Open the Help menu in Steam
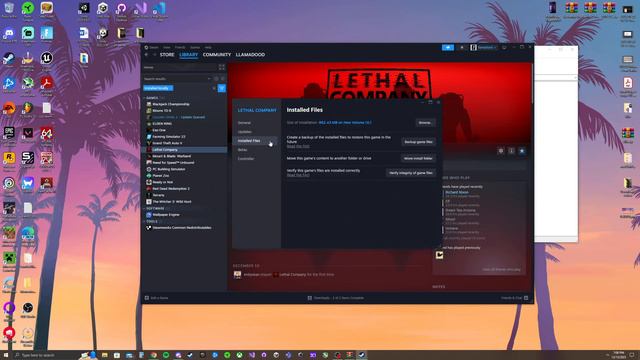This screenshot has width=640, height=360. click(x=208, y=47)
